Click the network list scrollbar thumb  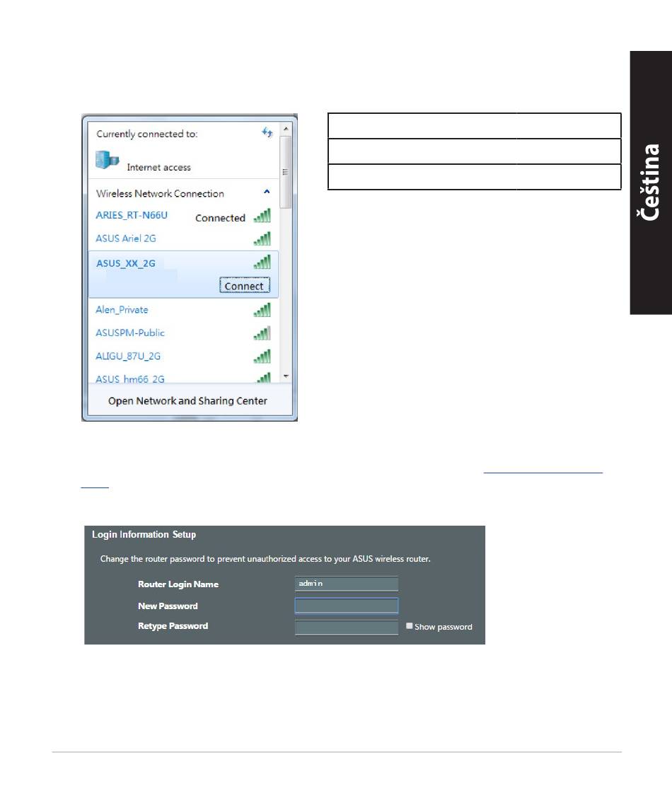click(x=286, y=171)
